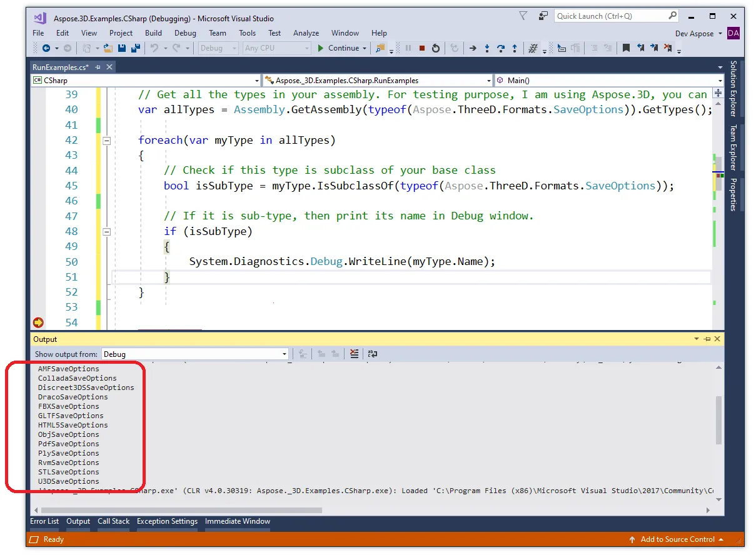The width and height of the screenshot is (756, 560).
Task: Open the Debug menu
Action: pos(185,33)
